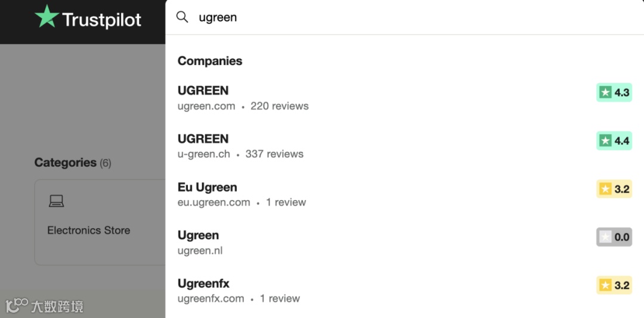Open the UGREEN ugreen.com company result
Image resolution: width=644 pixels, height=318 pixels.
point(404,98)
